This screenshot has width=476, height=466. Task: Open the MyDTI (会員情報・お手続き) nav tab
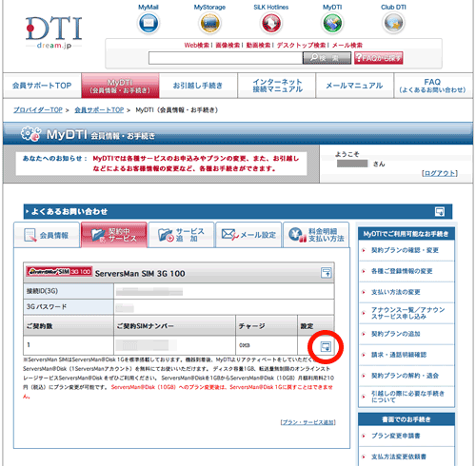tap(120, 86)
